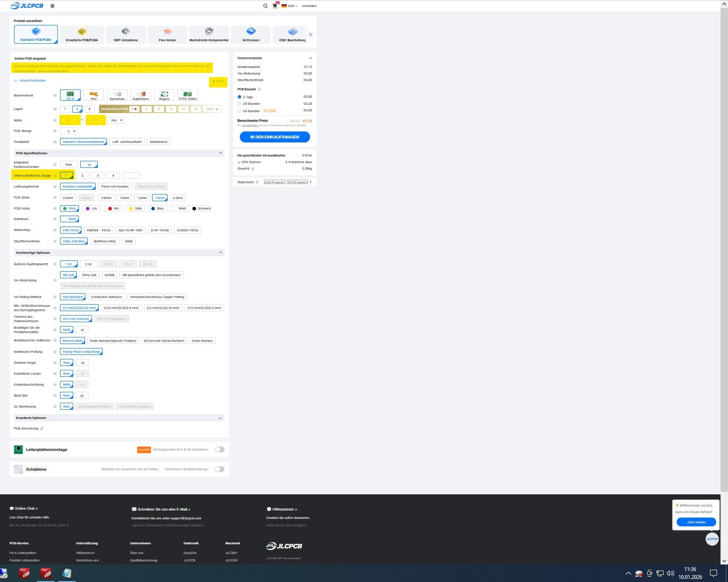728x582 pixels.
Task: Click the anmelden login link
Action: [x=309, y=6]
